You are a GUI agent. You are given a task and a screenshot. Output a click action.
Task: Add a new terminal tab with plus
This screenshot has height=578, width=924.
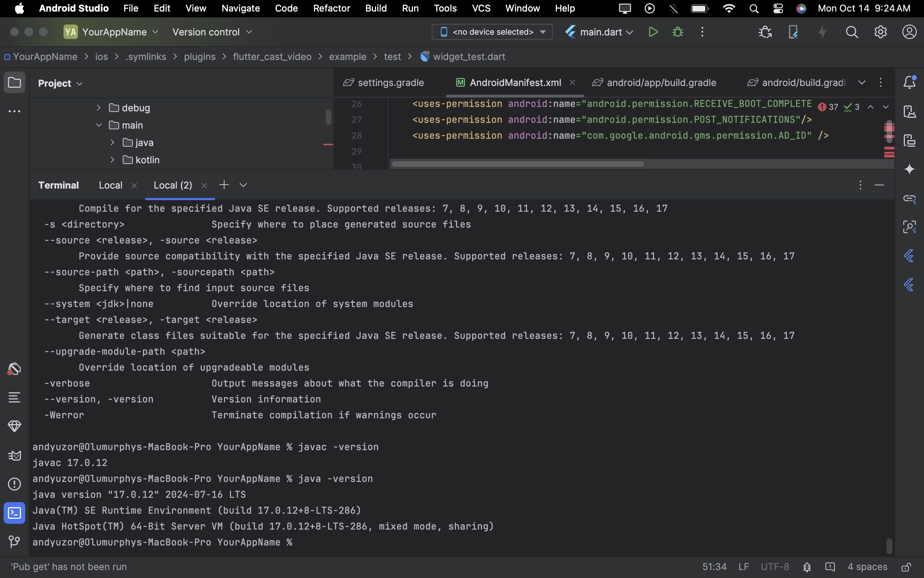[224, 185]
